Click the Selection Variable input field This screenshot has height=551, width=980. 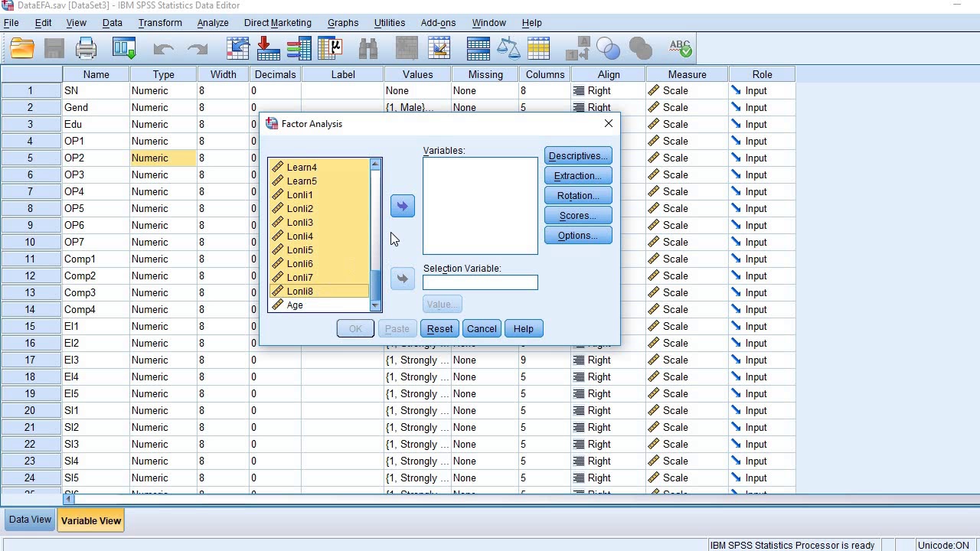(480, 282)
